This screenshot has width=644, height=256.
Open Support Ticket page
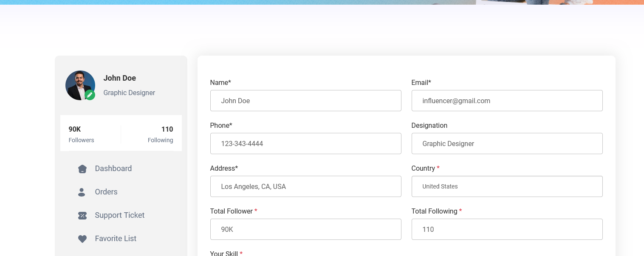click(119, 215)
